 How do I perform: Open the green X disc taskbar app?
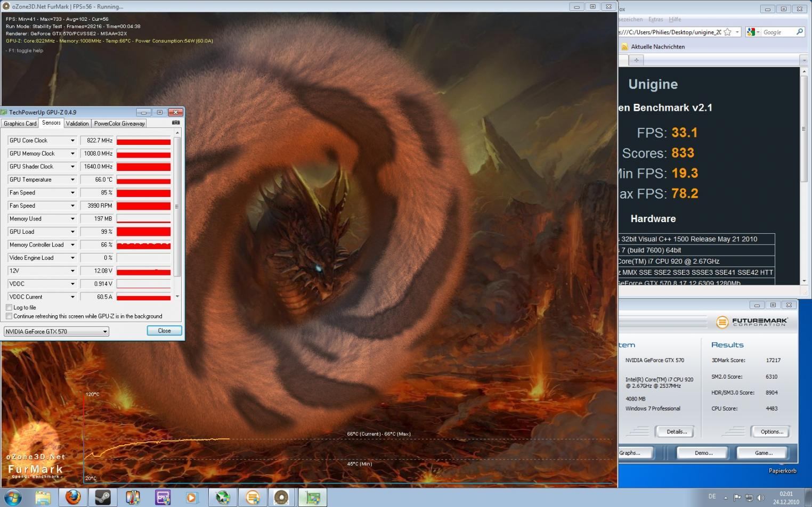[223, 497]
